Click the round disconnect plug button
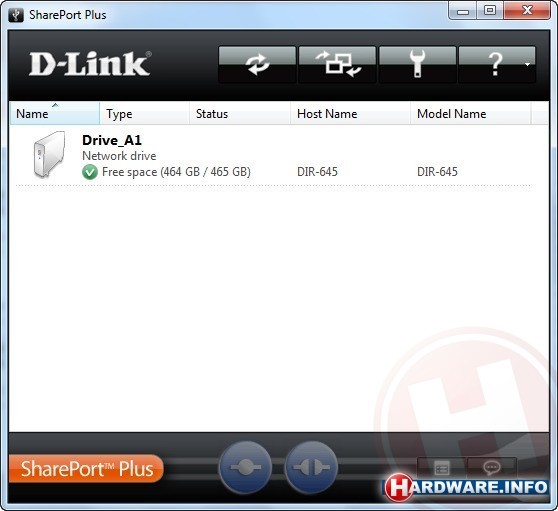Viewport: 558px width, 511px height. coord(311,467)
